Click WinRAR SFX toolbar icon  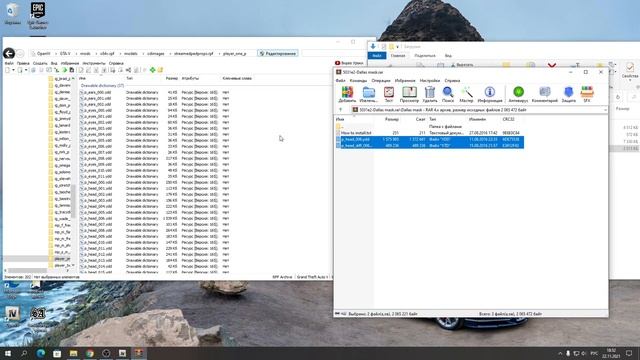[x=587, y=94]
